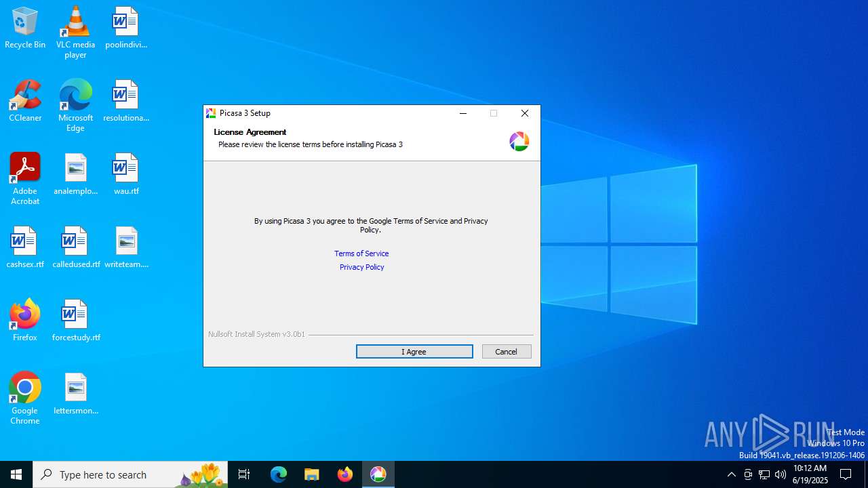Select the Firefox desktop shortcut

[25, 321]
